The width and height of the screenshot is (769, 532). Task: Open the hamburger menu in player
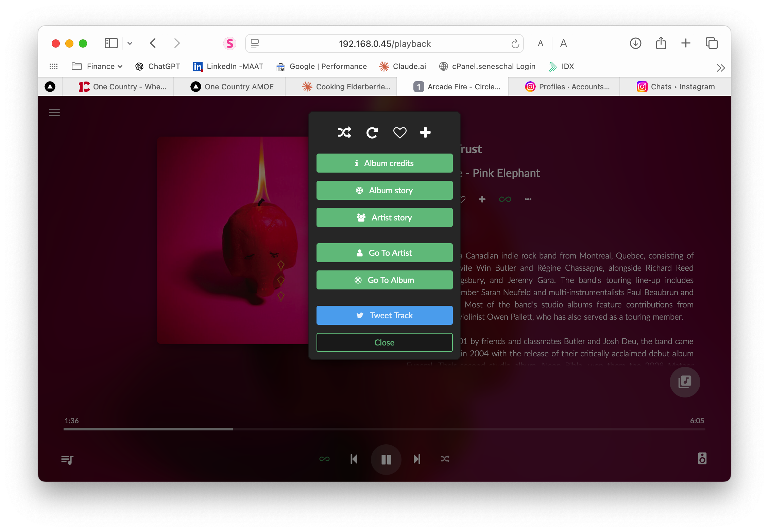(54, 112)
